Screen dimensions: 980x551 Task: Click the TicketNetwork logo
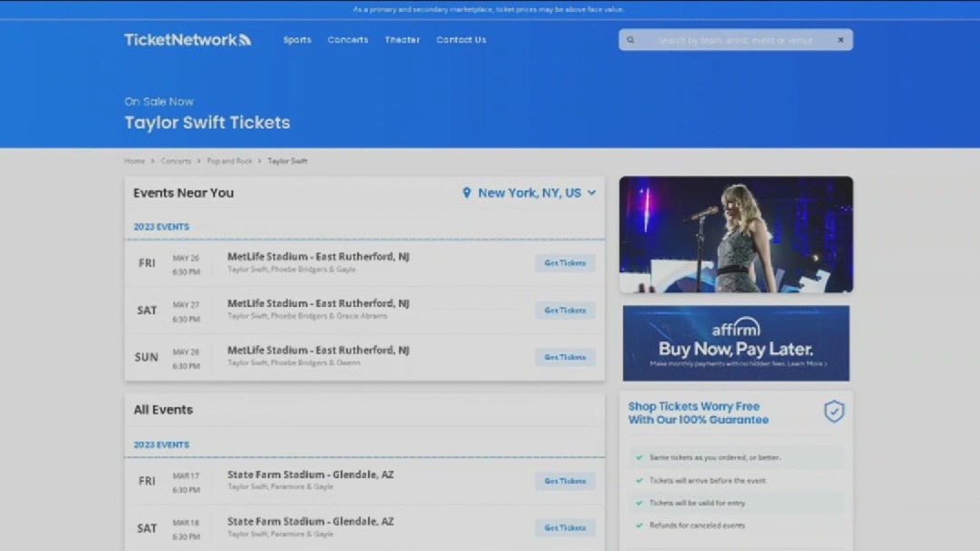[187, 39]
